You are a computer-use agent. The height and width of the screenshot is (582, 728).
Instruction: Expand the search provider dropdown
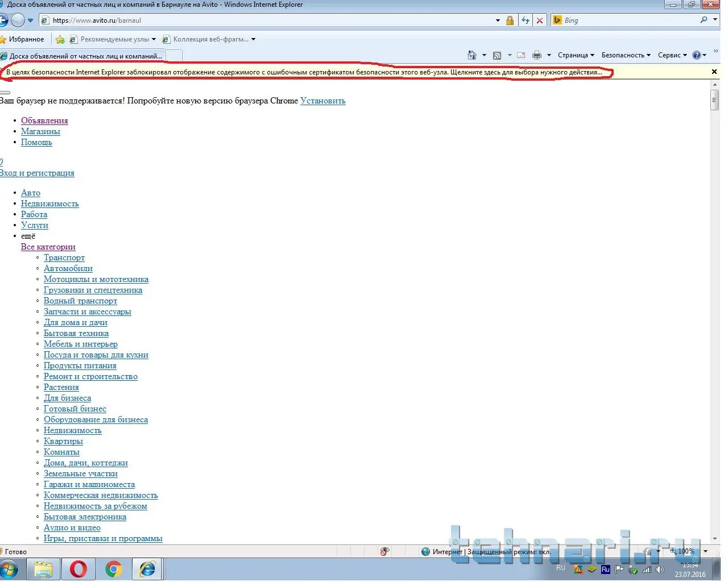pos(715,20)
